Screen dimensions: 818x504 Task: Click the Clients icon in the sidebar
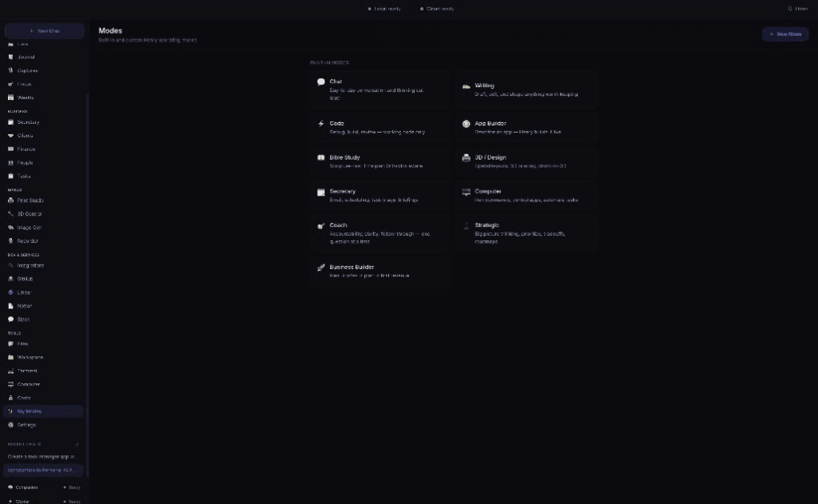[10, 136]
